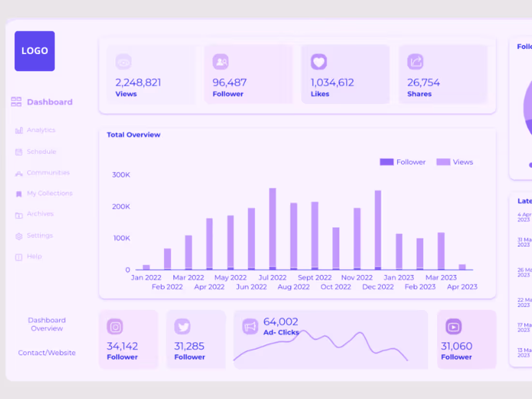
Task: Toggle the Views series in the chart legend
Action: 455,162
